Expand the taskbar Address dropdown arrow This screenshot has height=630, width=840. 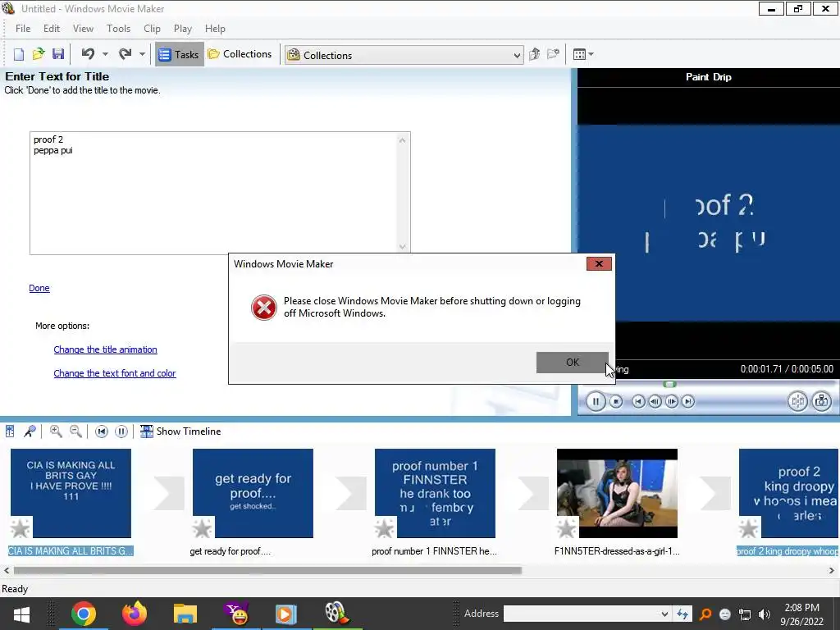(x=664, y=614)
